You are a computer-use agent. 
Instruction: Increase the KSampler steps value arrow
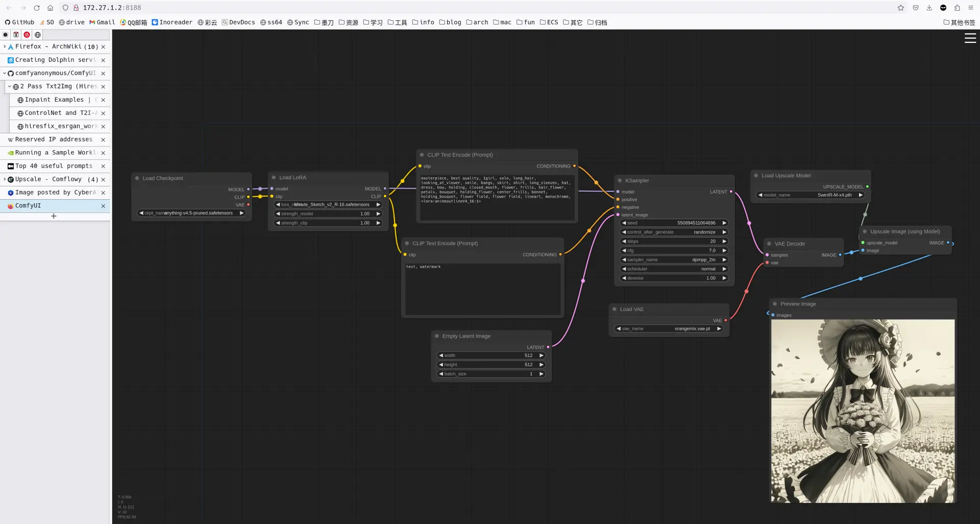click(724, 242)
